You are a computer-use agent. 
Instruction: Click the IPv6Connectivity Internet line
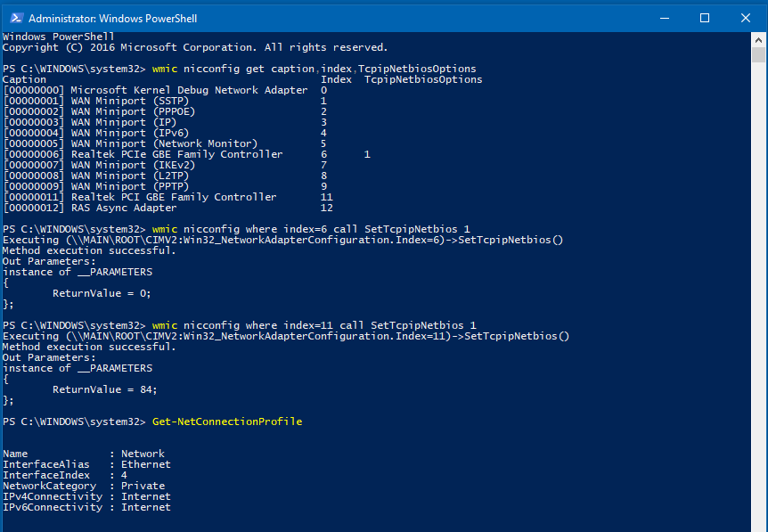click(x=86, y=507)
